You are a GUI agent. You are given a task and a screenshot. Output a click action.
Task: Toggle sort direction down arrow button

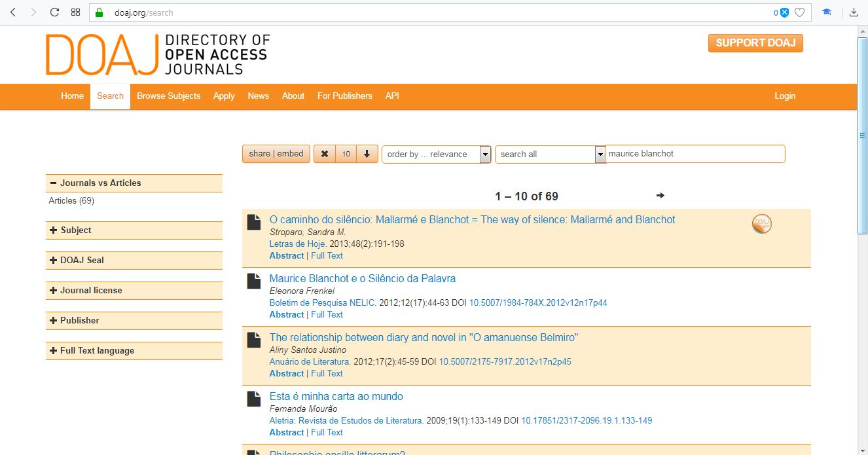pos(367,154)
